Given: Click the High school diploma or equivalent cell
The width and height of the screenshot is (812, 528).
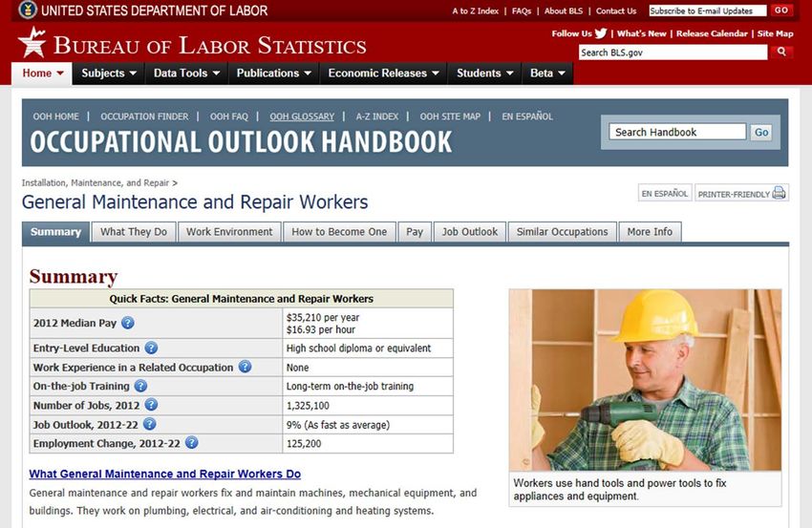Looking at the screenshot, I should pyautogui.click(x=368, y=348).
